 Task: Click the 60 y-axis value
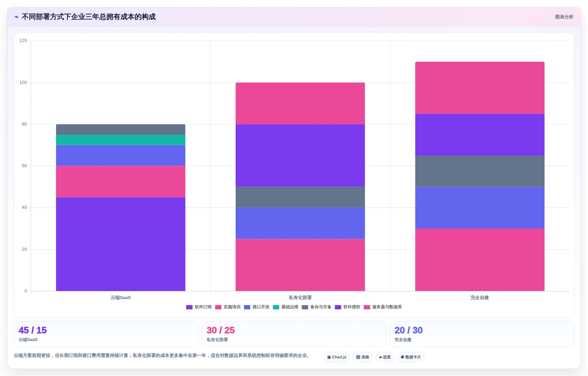(x=24, y=166)
